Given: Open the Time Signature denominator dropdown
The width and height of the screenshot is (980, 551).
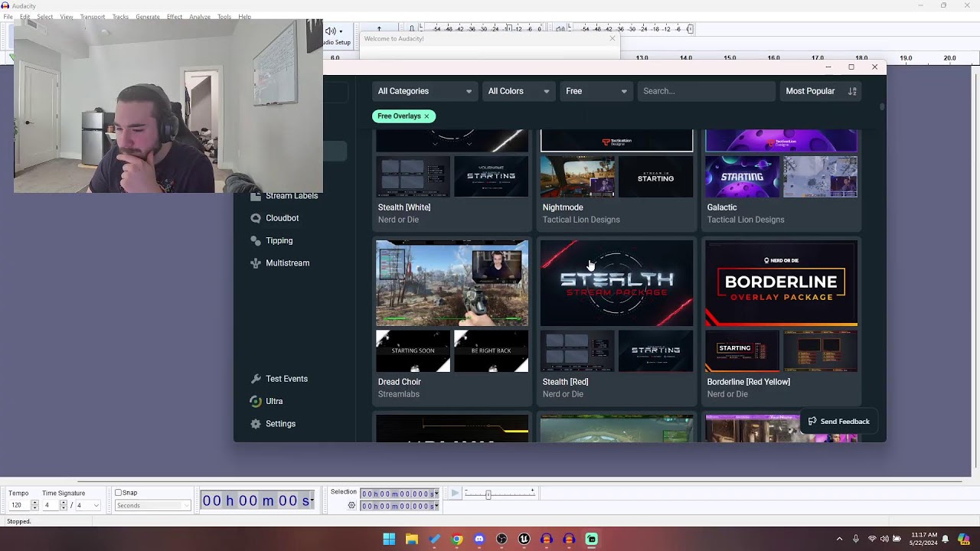Looking at the screenshot, I should (x=89, y=505).
